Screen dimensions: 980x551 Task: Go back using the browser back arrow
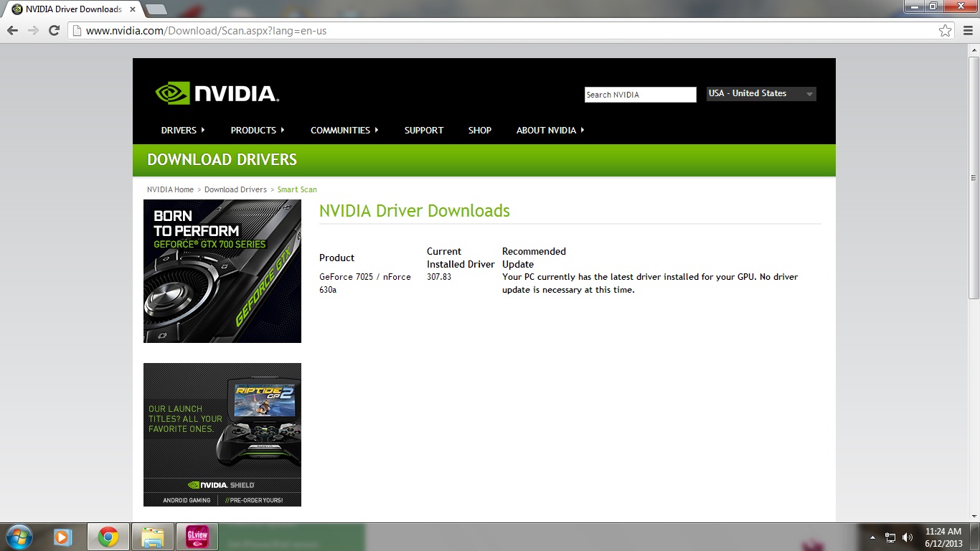12,30
